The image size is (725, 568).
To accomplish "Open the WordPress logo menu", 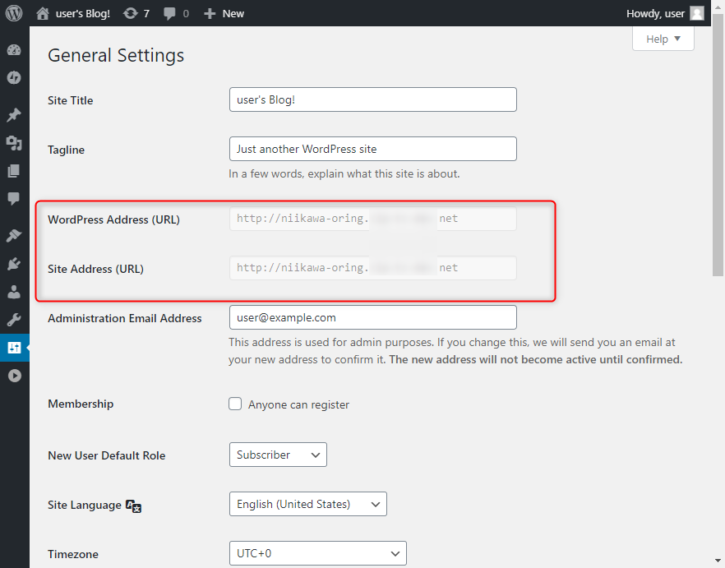I will (x=14, y=13).
